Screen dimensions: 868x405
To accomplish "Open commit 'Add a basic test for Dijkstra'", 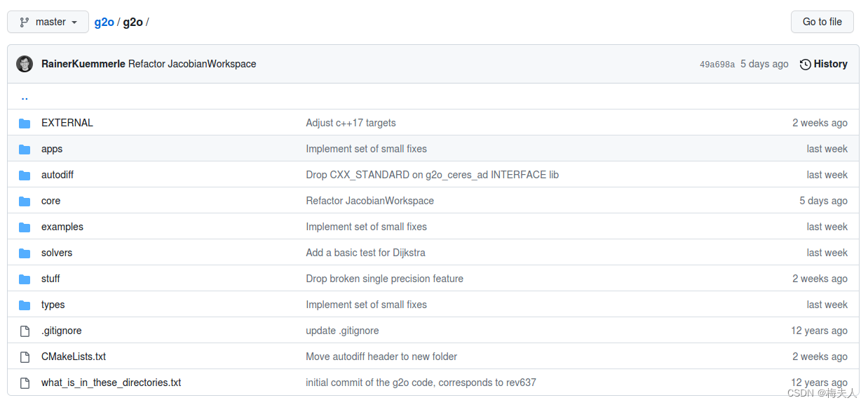I will (x=365, y=253).
